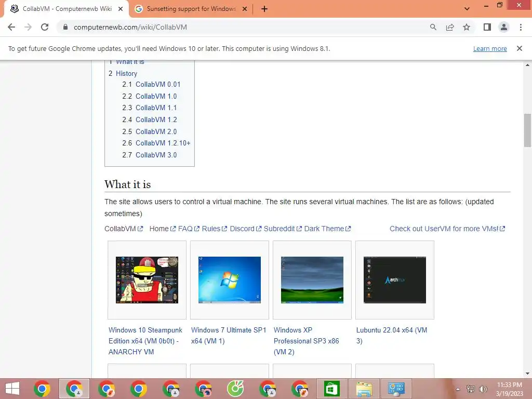Bookmark this page with the star icon

coord(467,27)
